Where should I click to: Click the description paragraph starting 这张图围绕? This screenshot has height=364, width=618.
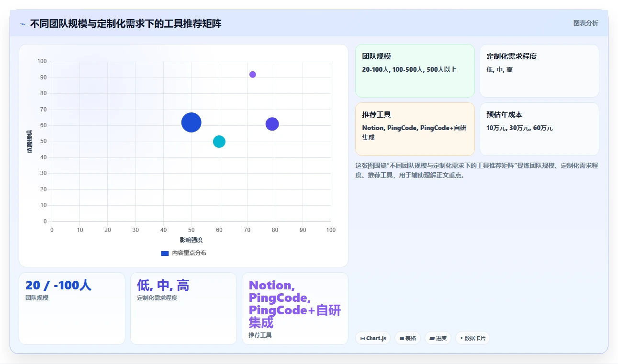pos(476,170)
